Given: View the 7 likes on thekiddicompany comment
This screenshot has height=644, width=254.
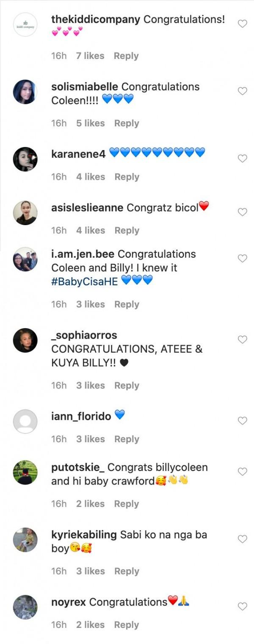Looking at the screenshot, I should coord(90,56).
